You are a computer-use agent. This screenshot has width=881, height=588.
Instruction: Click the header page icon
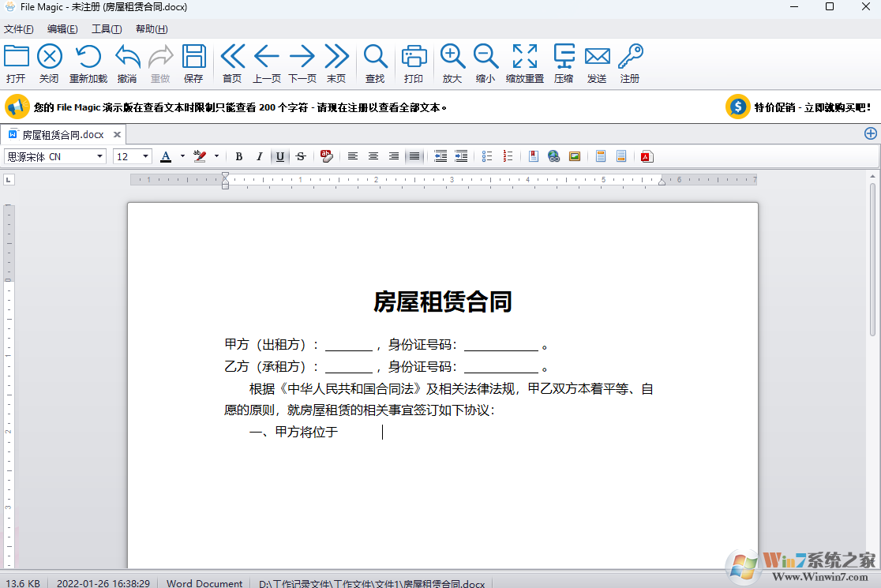(x=601, y=156)
